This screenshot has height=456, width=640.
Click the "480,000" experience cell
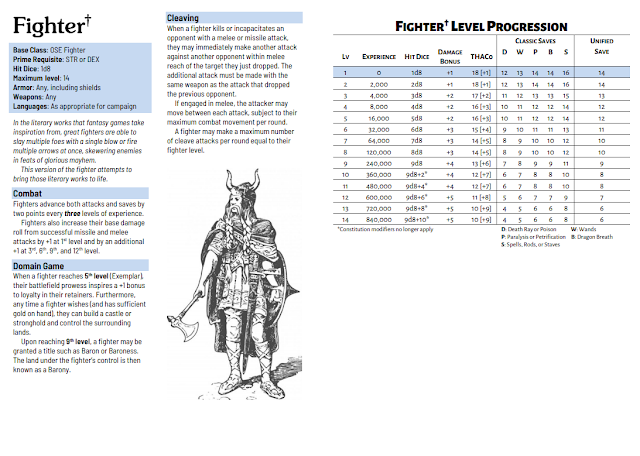(379, 186)
